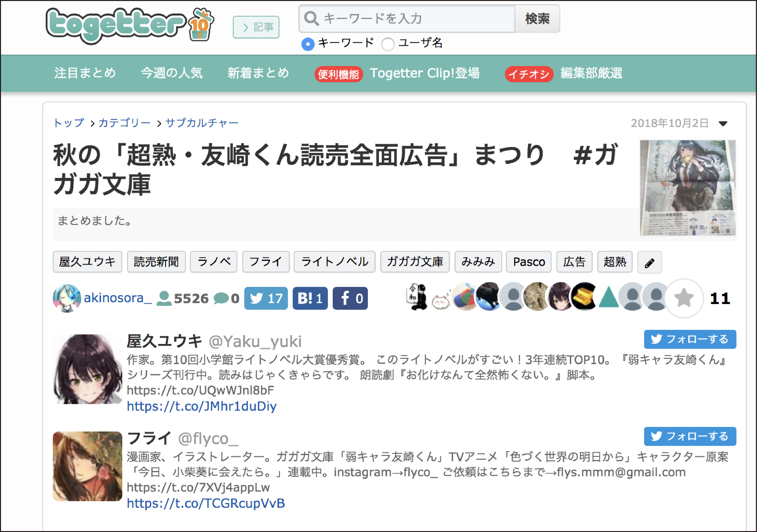Click the 超熟 tag

point(615,262)
